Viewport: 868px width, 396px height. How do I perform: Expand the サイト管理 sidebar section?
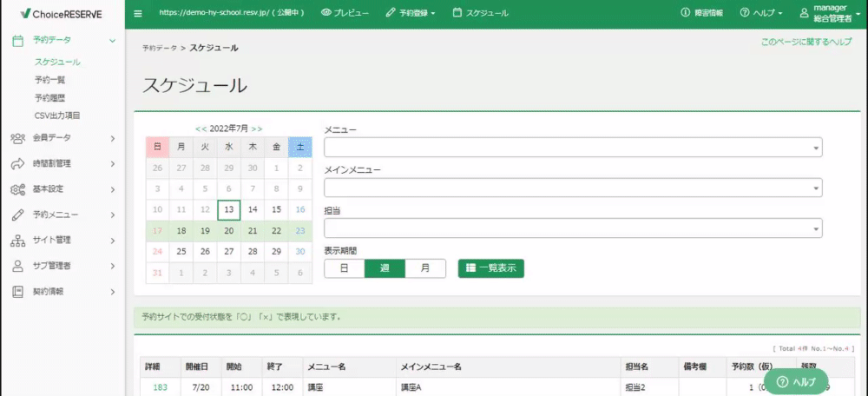tap(112, 241)
